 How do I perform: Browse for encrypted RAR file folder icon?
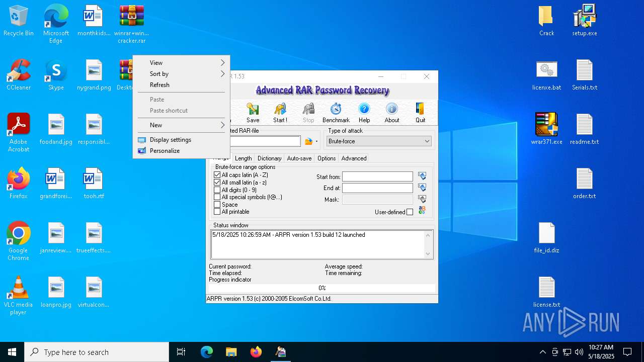(x=308, y=142)
